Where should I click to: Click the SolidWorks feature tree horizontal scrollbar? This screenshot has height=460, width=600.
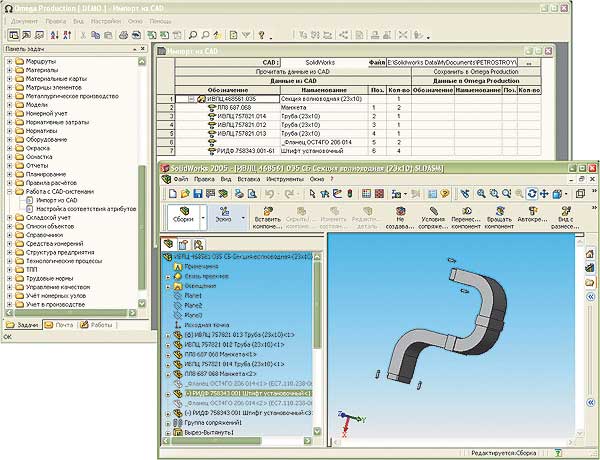(216, 441)
